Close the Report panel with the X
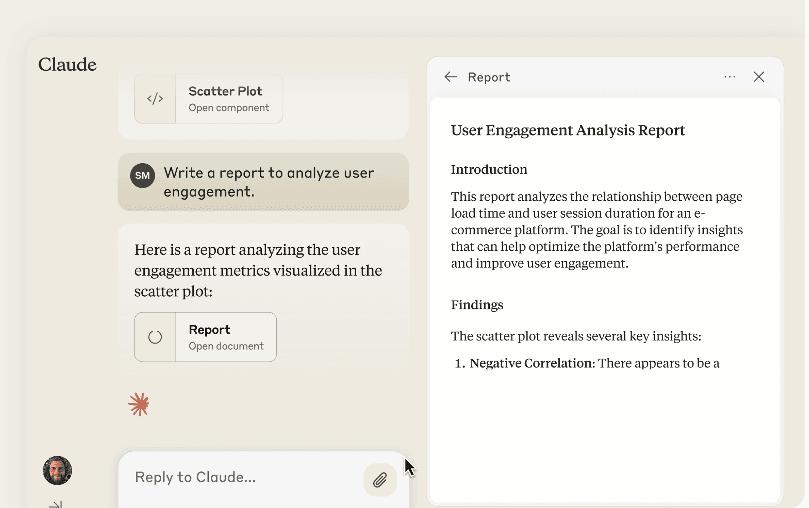This screenshot has width=809, height=508. pos(759,77)
